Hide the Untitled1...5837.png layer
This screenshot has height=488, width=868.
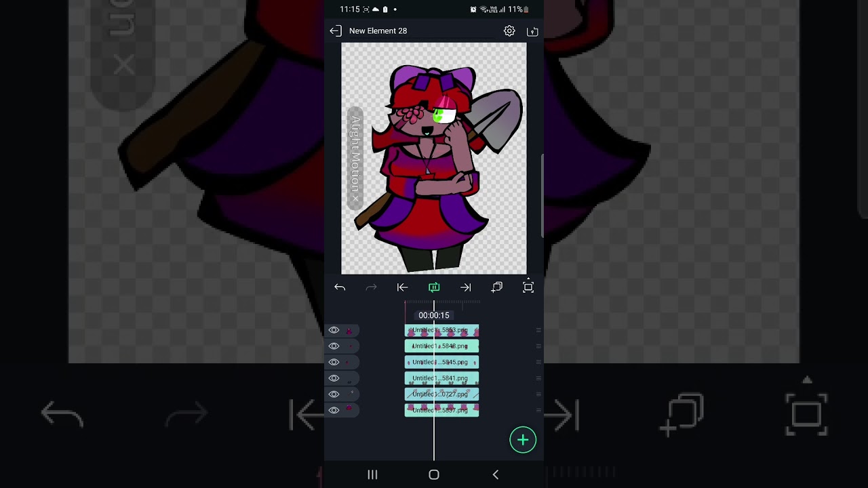[x=334, y=410]
